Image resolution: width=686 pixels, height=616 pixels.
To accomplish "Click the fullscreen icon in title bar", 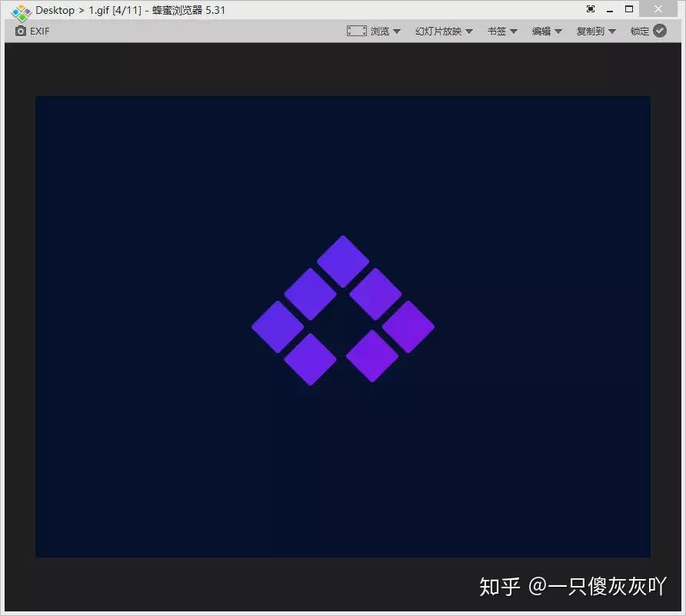I will tap(591, 8).
